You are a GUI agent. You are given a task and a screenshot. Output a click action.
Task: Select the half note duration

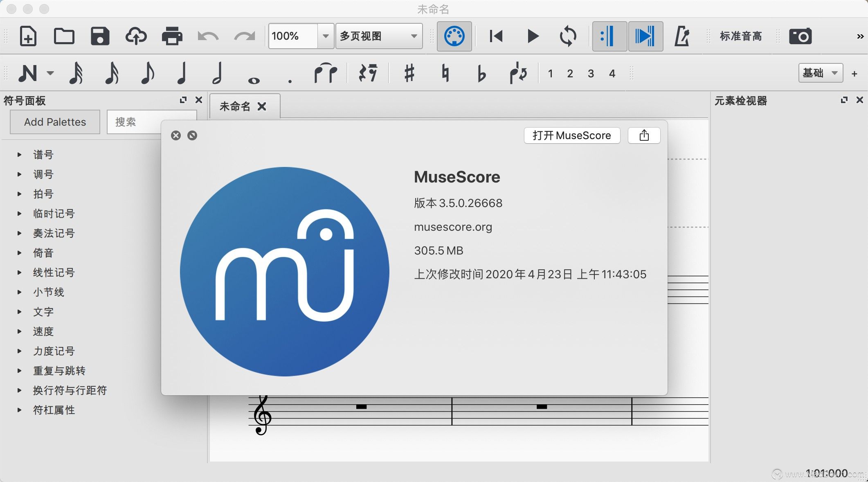pyautogui.click(x=218, y=73)
